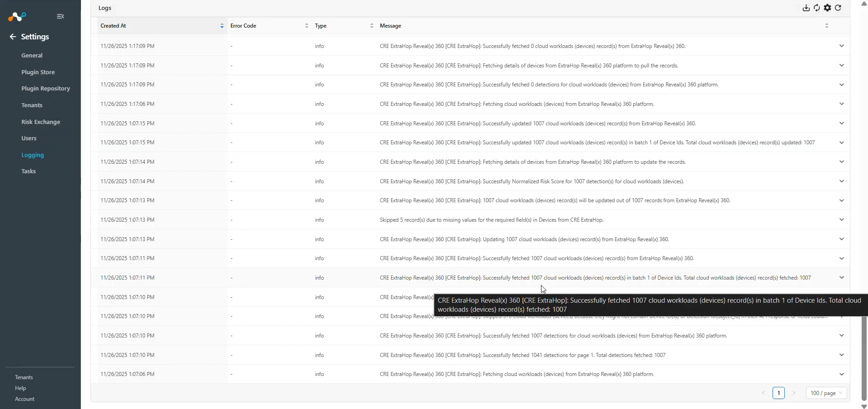The width and height of the screenshot is (868, 409).
Task: Go to the next page of logs
Action: 794,393
